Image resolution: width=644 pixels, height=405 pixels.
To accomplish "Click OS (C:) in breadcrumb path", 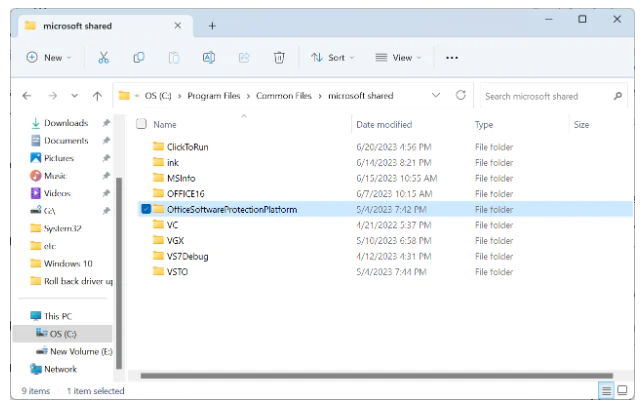I will coord(158,96).
